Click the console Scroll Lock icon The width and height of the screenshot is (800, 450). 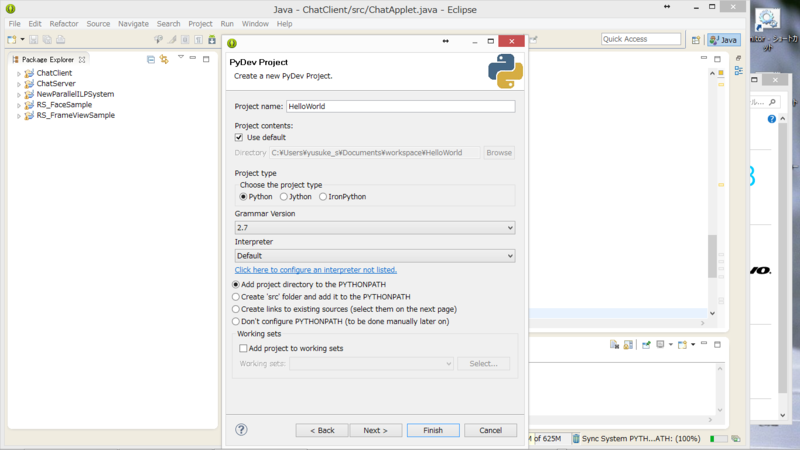pyautogui.click(x=628, y=345)
